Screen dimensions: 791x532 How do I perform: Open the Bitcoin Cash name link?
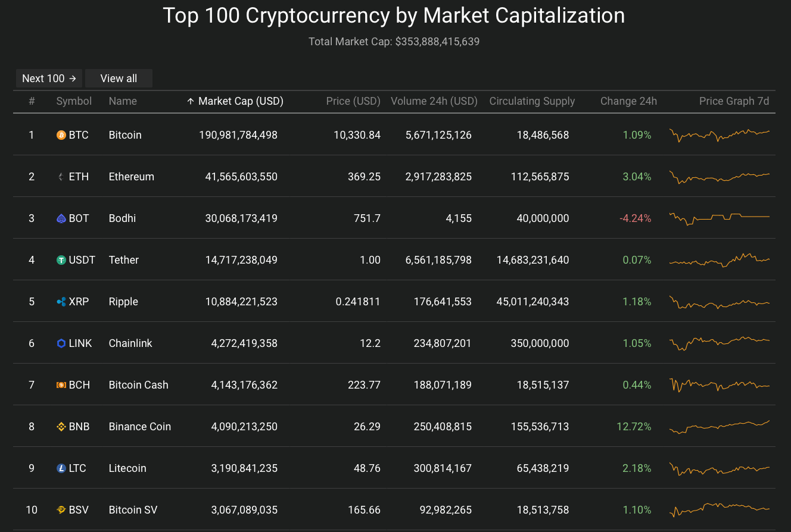tap(138, 385)
